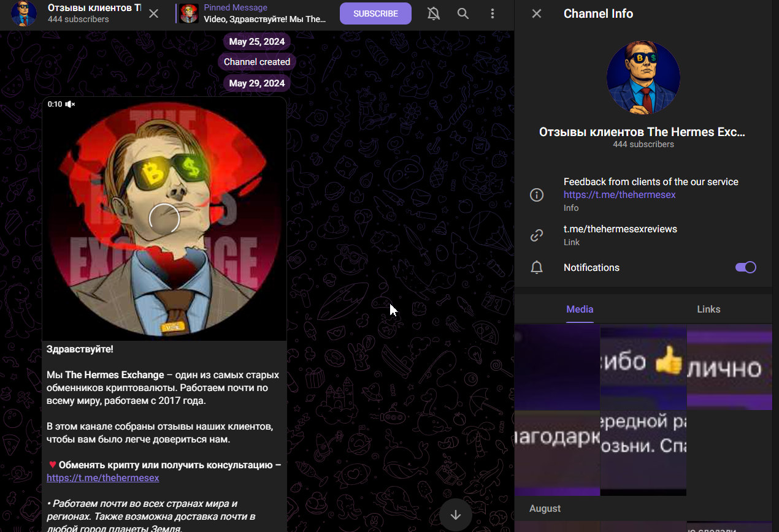
Task: Search in this channel
Action: [x=463, y=13]
